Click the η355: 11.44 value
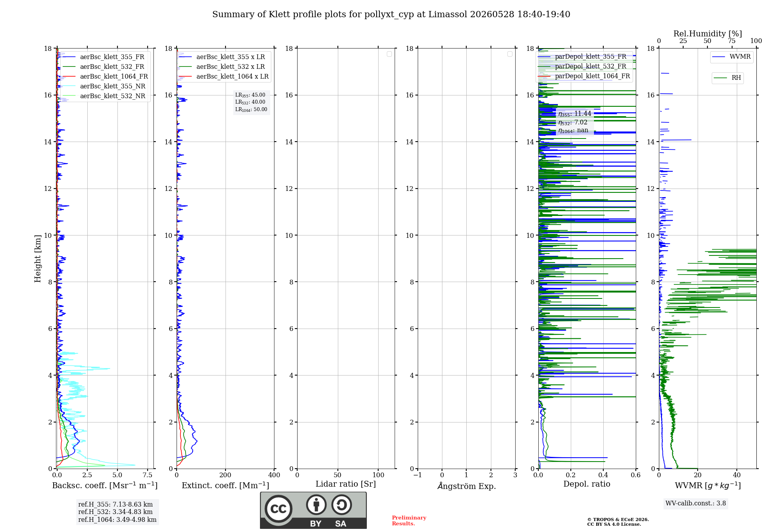 (x=575, y=114)
